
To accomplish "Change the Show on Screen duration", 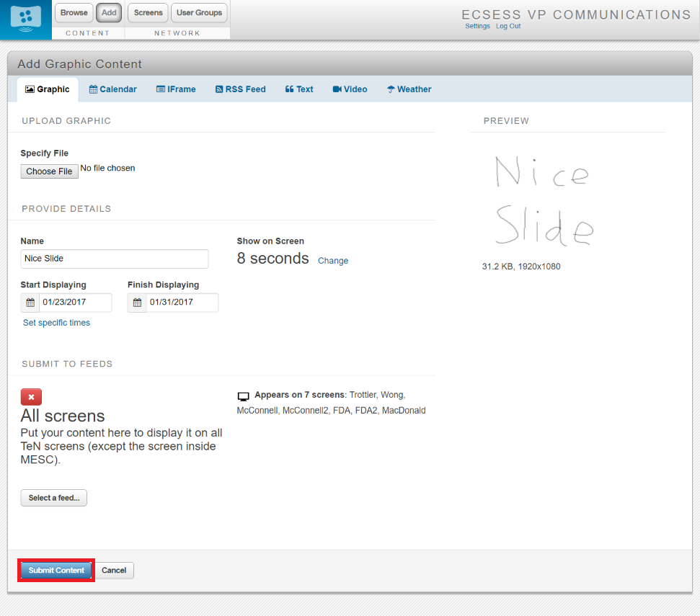I will [x=333, y=261].
